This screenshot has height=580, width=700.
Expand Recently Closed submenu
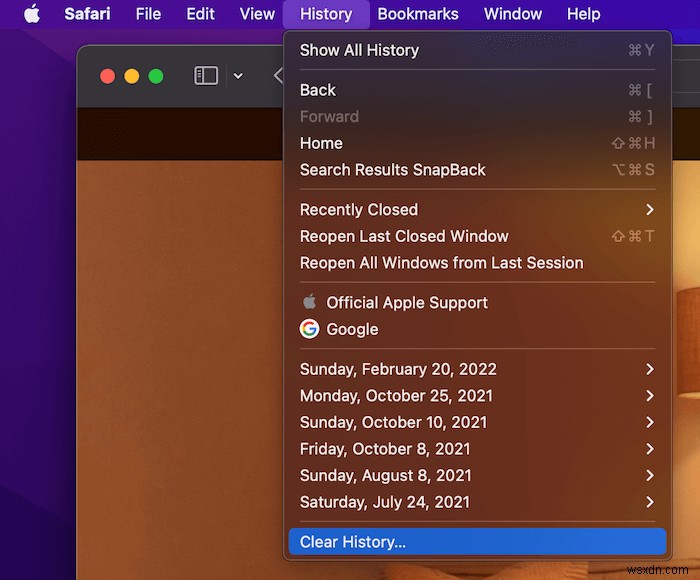(477, 209)
